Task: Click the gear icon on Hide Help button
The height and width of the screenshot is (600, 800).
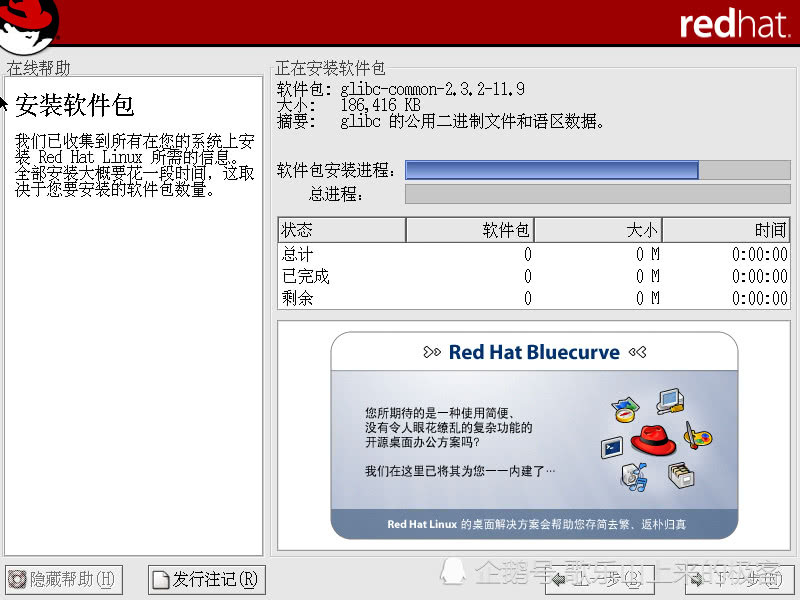Action: [17, 580]
